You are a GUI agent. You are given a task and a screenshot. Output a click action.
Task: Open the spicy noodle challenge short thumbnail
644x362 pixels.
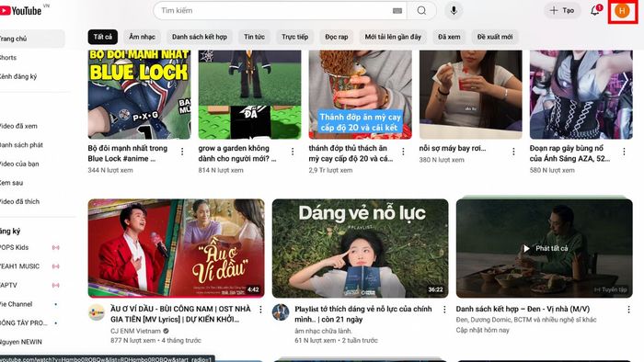pos(361,95)
